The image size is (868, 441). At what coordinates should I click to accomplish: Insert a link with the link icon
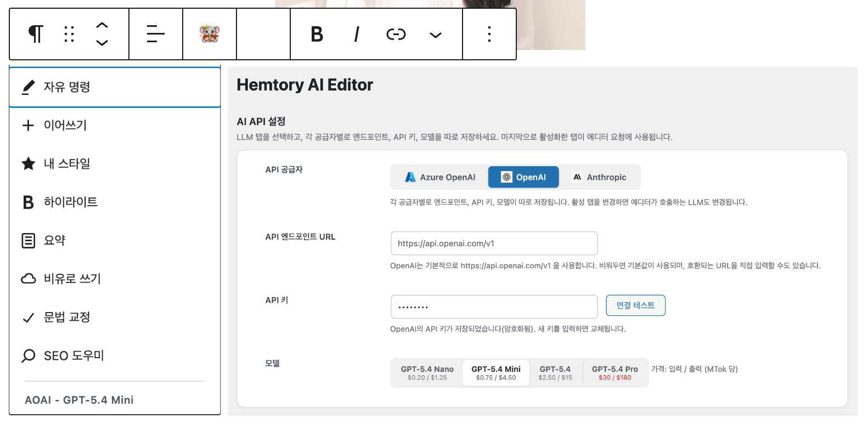pos(396,35)
